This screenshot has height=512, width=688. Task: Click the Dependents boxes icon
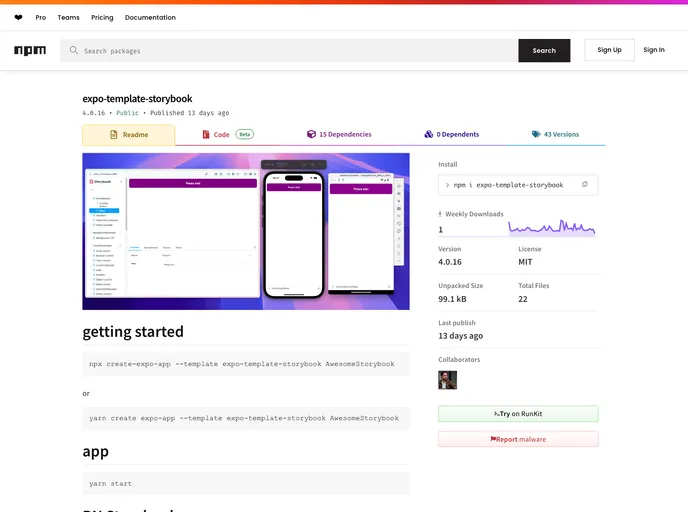click(429, 134)
